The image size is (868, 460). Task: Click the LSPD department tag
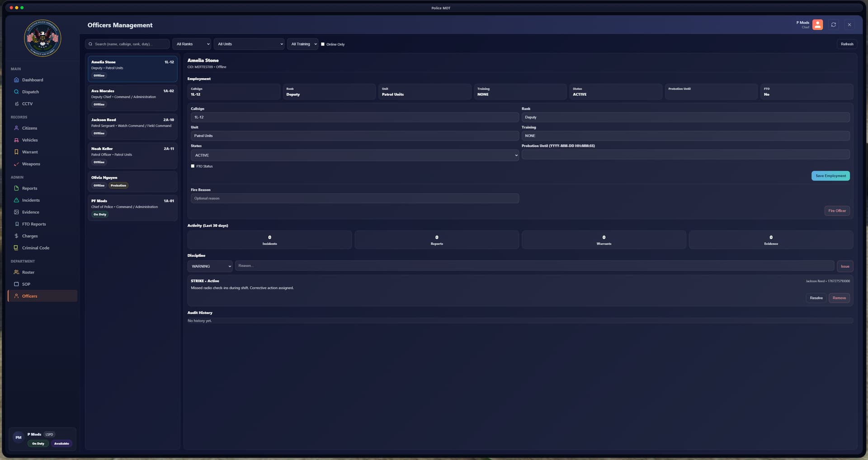tap(49, 435)
